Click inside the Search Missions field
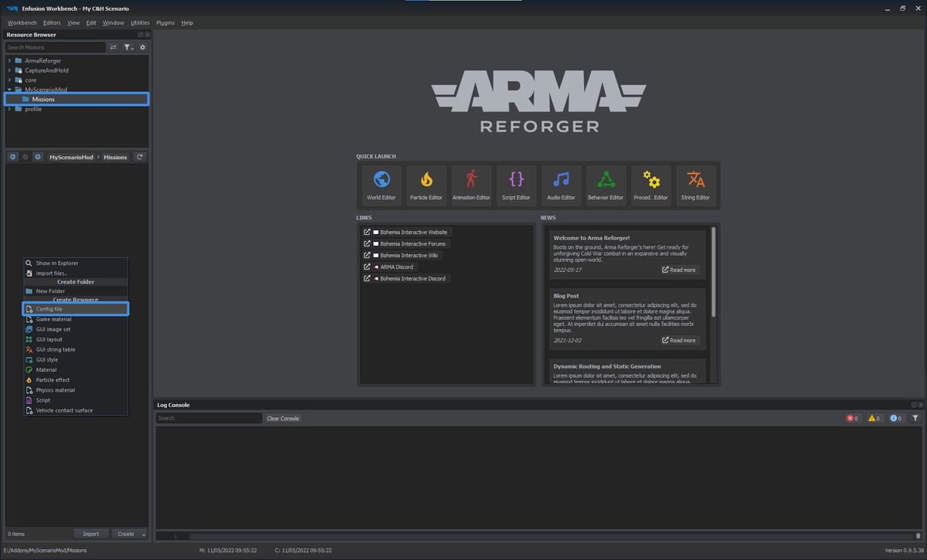Viewport: 927px width, 560px height. (x=54, y=47)
